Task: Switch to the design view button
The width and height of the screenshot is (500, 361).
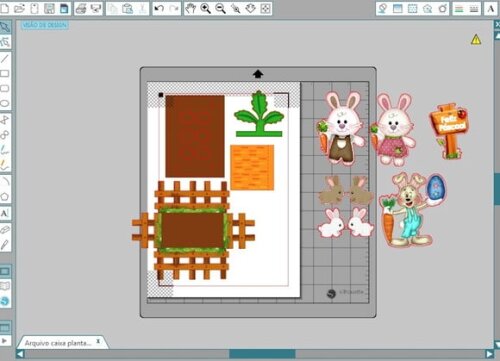Action: 5,271
